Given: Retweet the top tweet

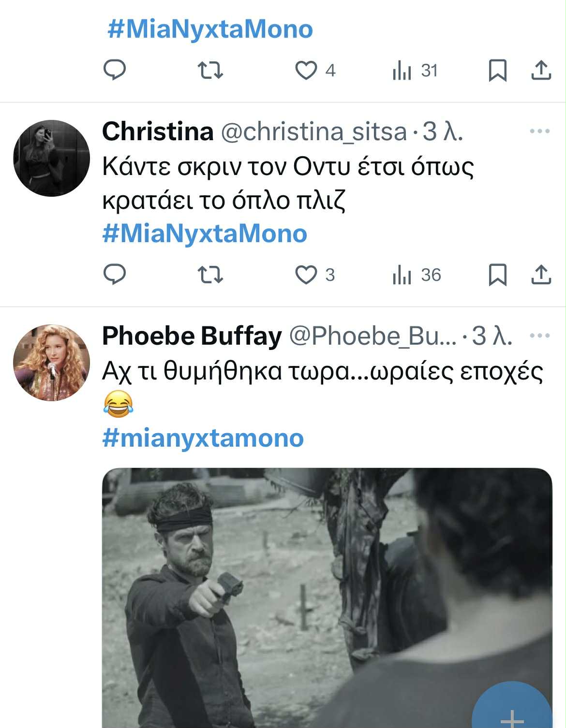Looking at the screenshot, I should coord(210,71).
